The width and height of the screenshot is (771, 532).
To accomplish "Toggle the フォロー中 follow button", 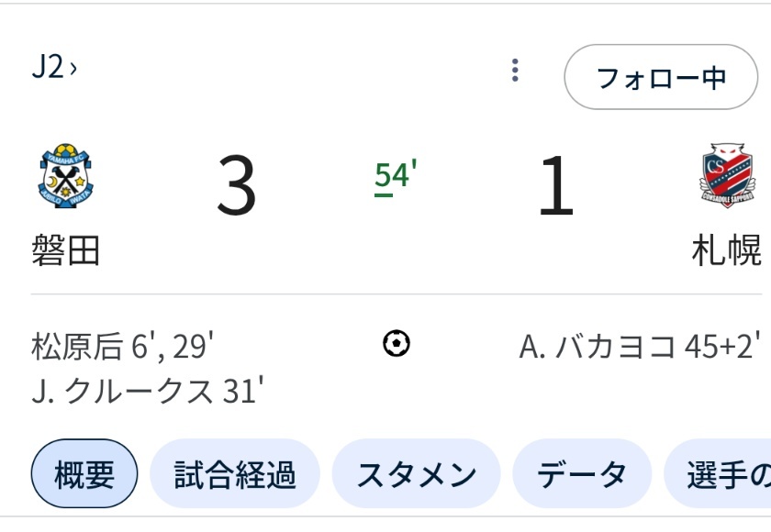I will click(661, 77).
